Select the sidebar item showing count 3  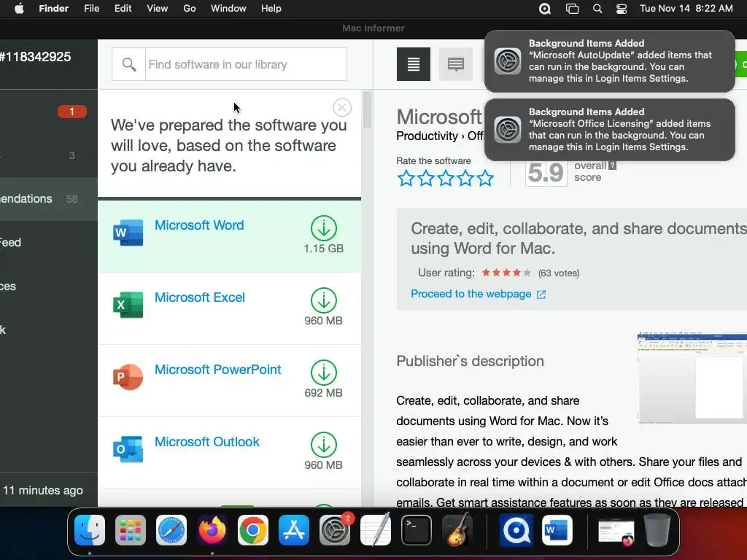coord(49,155)
